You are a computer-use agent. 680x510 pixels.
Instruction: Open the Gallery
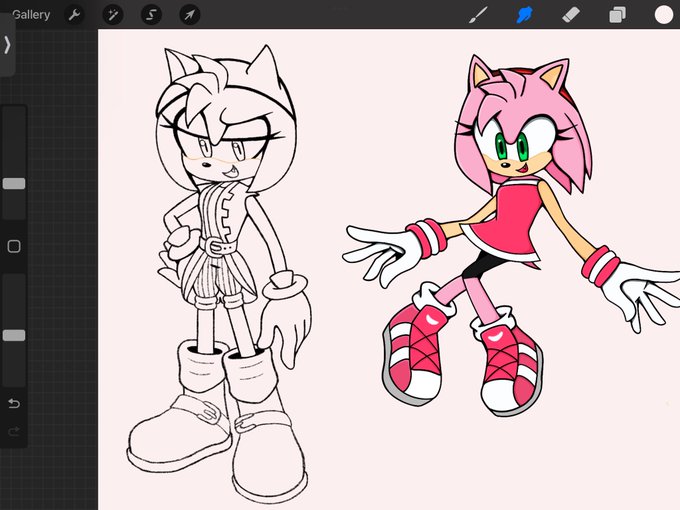[31, 15]
